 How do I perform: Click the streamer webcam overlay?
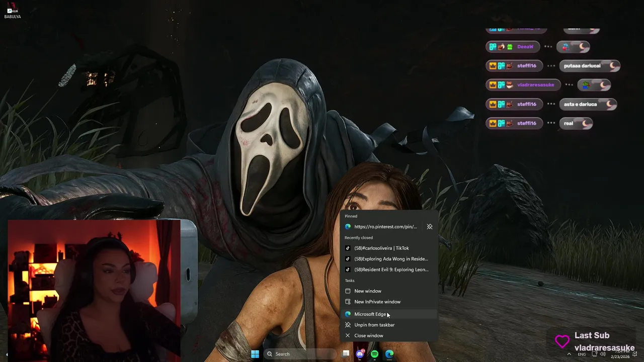click(x=94, y=290)
